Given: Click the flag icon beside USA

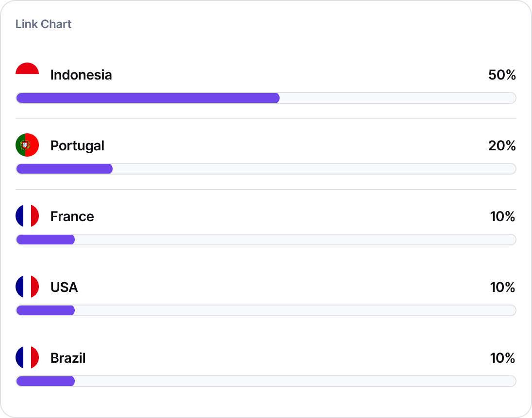Looking at the screenshot, I should point(27,287).
